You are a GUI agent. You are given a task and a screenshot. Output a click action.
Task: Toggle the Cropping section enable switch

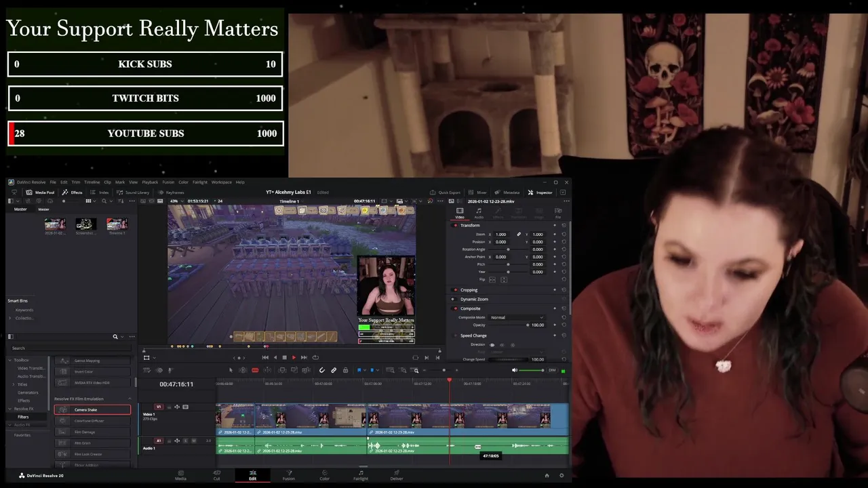pos(455,290)
